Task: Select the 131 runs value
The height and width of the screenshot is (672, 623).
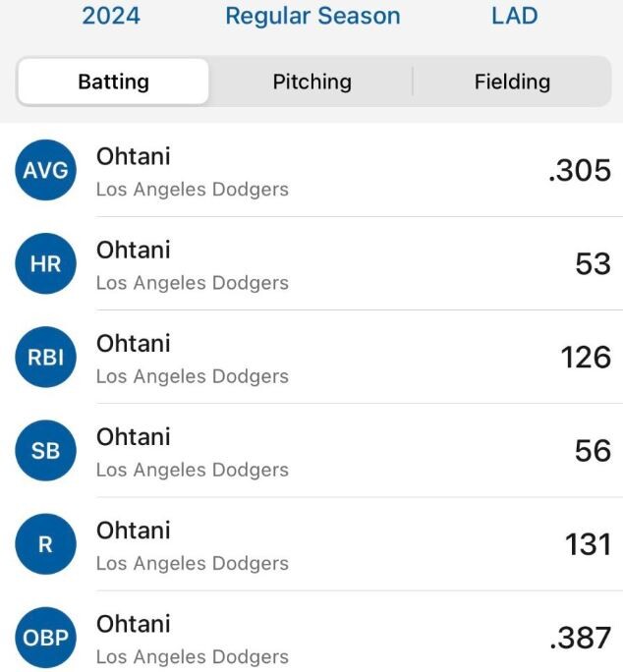Action: tap(588, 544)
